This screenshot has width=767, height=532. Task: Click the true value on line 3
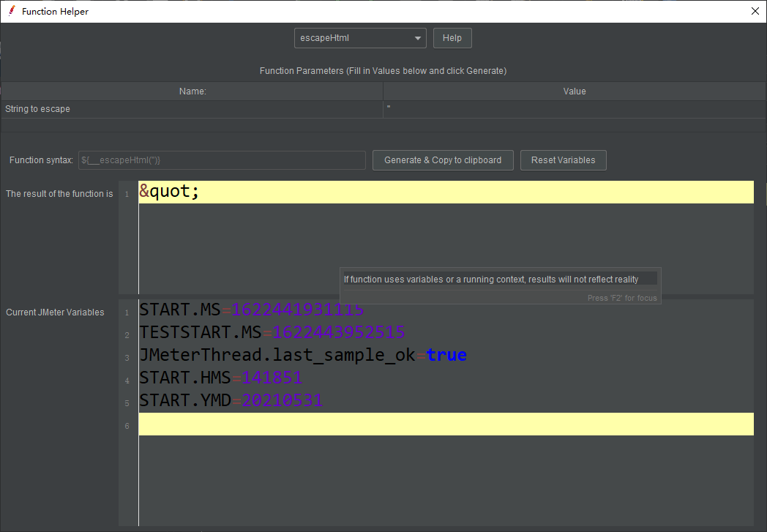tap(446, 355)
